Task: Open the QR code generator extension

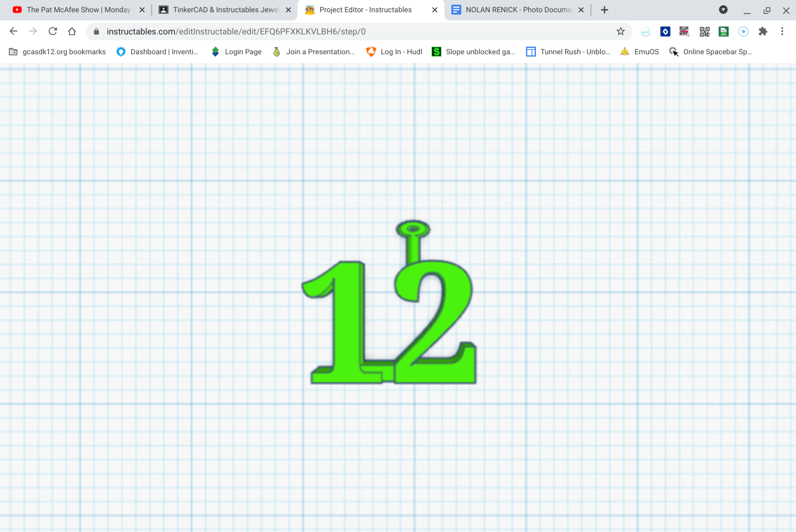Action: pyautogui.click(x=704, y=32)
